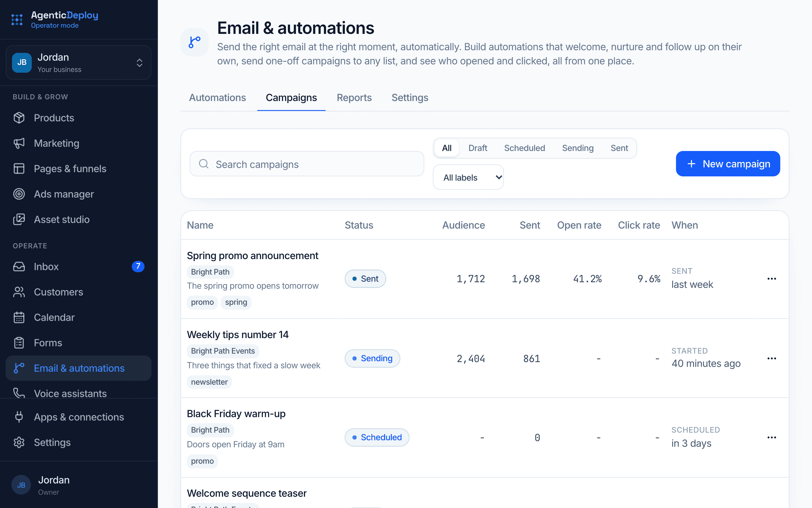Image resolution: width=812 pixels, height=508 pixels.
Task: Click the Inbox unread badge showing 7
Action: [138, 266]
